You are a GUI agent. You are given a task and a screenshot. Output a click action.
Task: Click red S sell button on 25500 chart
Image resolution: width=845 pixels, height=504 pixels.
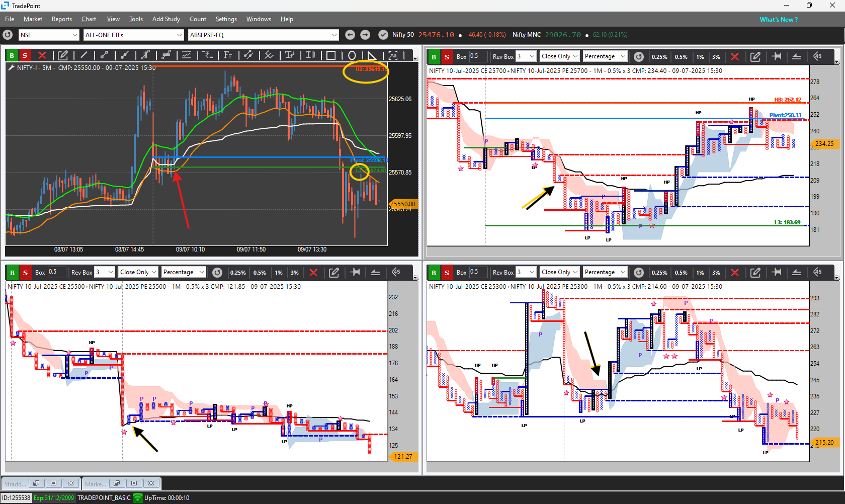coord(25,272)
